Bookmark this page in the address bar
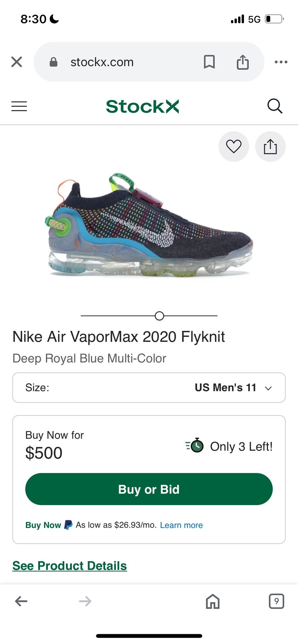This screenshot has width=298, height=644. coord(209,62)
